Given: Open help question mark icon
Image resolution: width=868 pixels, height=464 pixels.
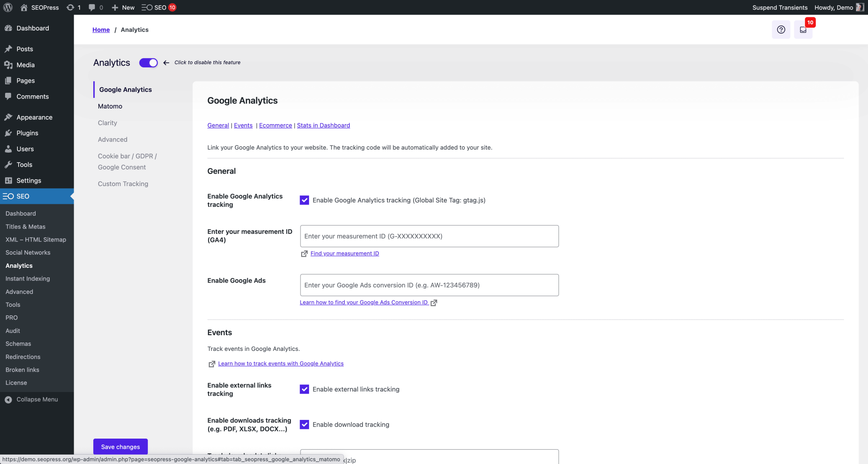Looking at the screenshot, I should pyautogui.click(x=781, y=30).
